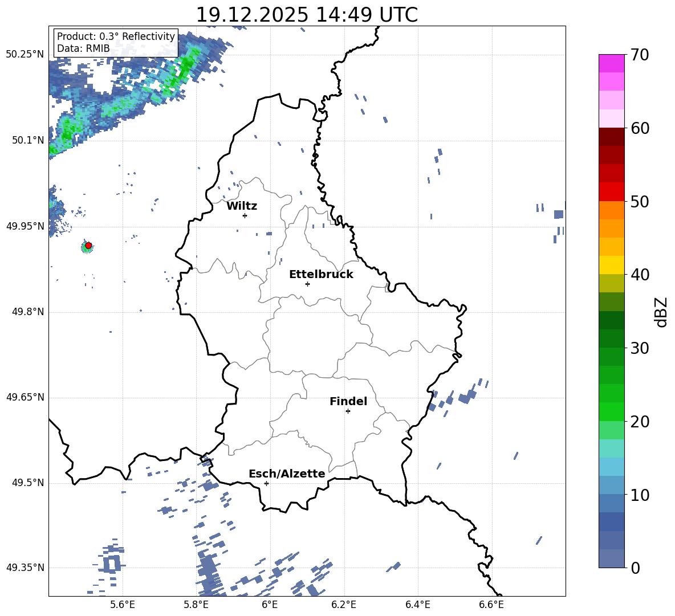Screen dimensions: 675x616
Task: Click the 60 colorbar tick label
Action: click(x=639, y=128)
